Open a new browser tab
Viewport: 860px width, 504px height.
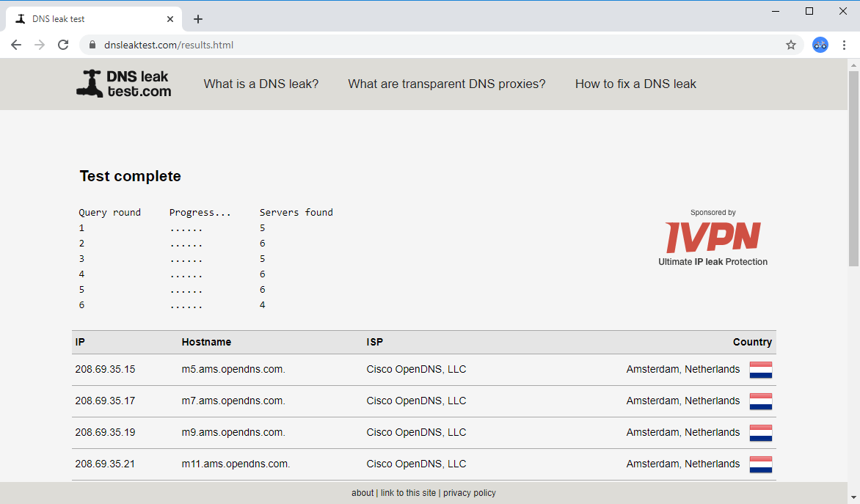click(198, 19)
